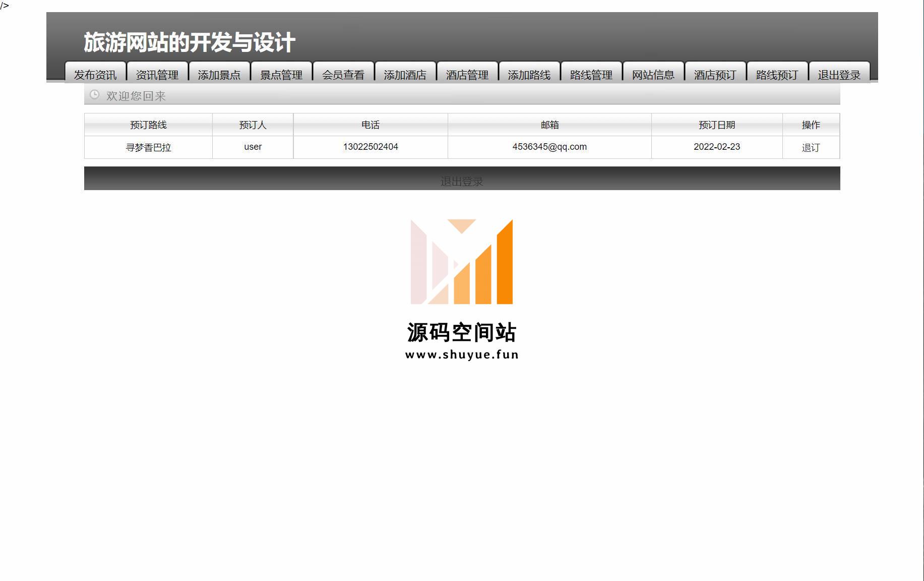This screenshot has height=581, width=924.
Task: Open the 酒店预订 tab
Action: [715, 74]
